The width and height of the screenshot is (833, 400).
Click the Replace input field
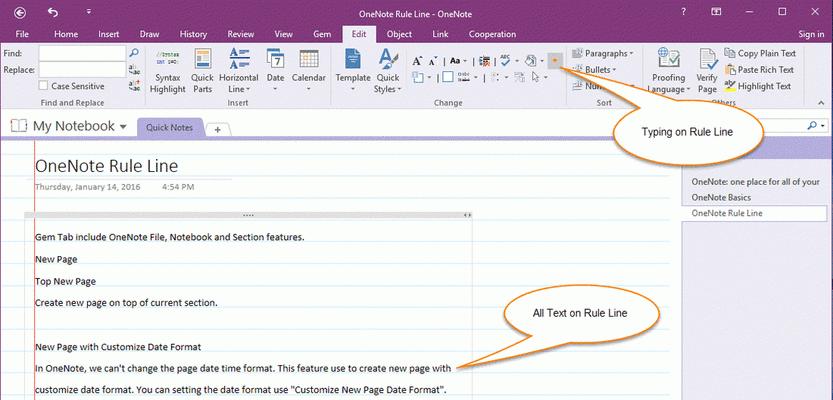point(82,70)
